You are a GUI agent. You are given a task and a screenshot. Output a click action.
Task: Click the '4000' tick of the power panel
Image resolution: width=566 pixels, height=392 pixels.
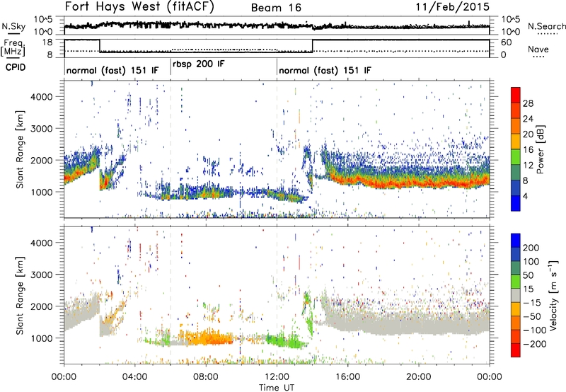(x=41, y=97)
